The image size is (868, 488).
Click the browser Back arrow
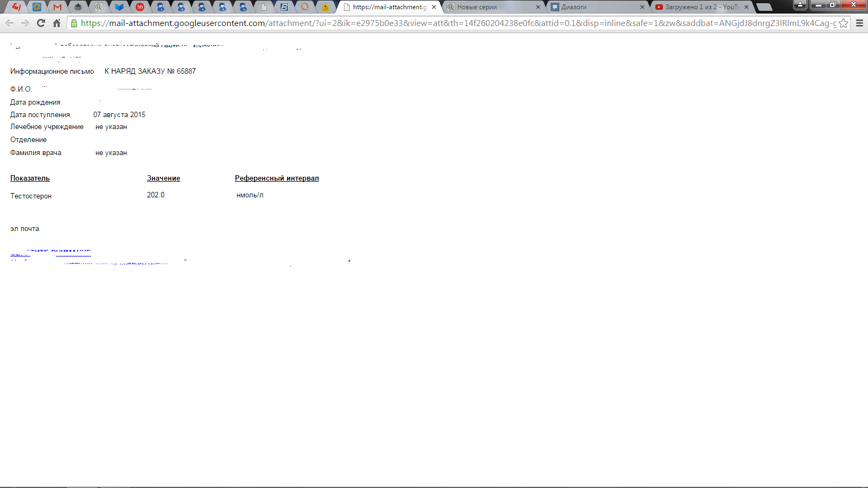pyautogui.click(x=9, y=23)
